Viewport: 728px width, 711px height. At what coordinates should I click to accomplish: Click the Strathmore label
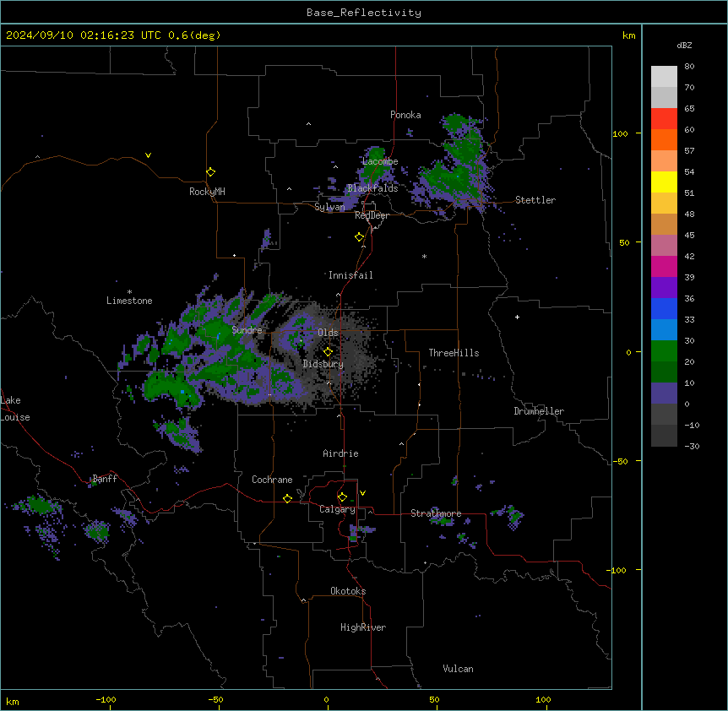coord(436,513)
